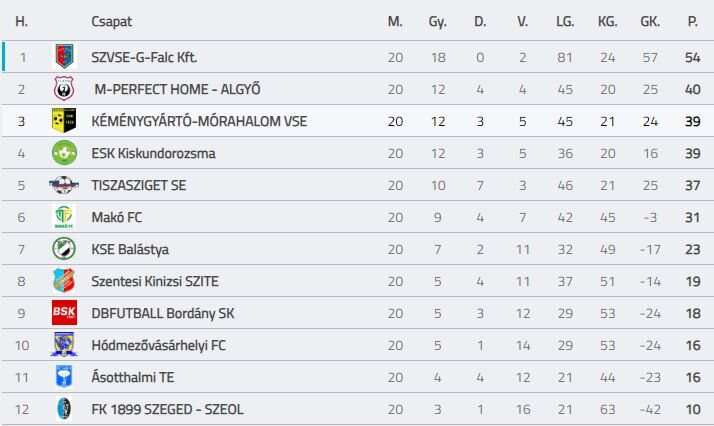Click the Makó FC team crest
The width and height of the screenshot is (714, 426).
click(x=64, y=217)
